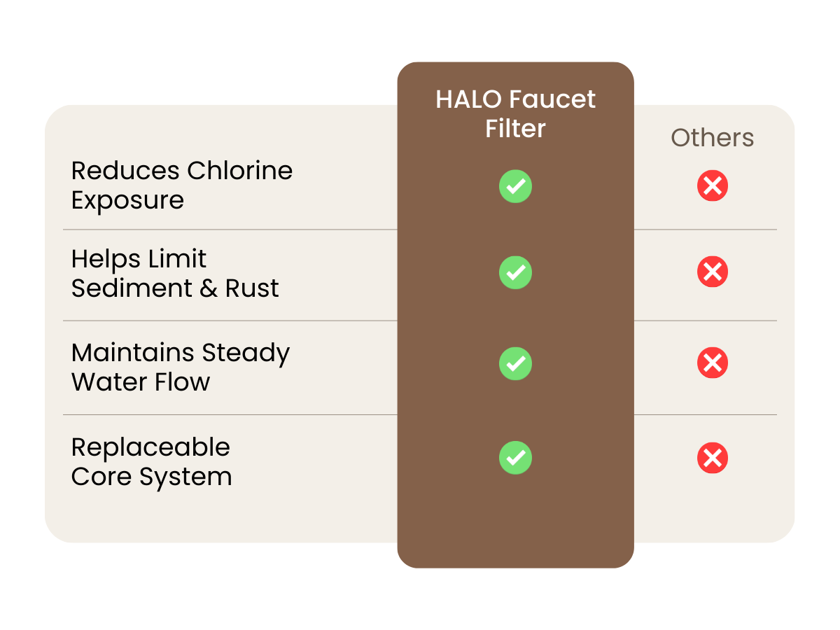This screenshot has height=630, width=840.
Task: Click the green checkmark for Sediment & Rust
Action: pos(515,272)
